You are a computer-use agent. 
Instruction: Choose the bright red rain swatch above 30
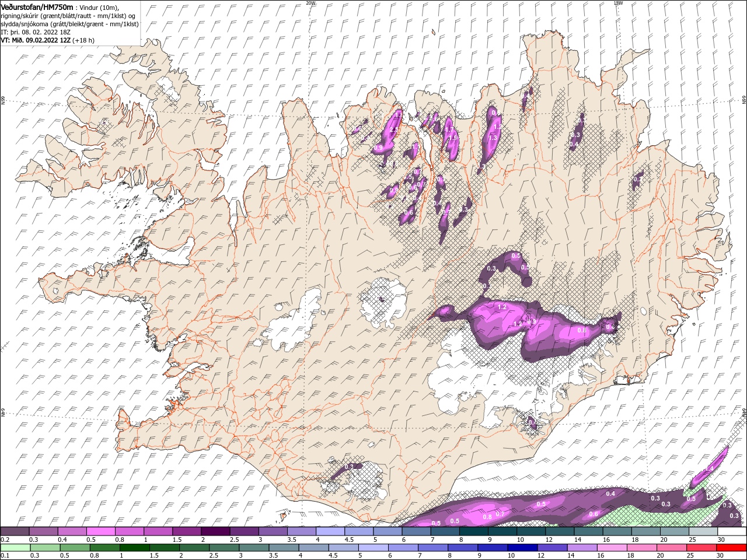tap(732, 548)
